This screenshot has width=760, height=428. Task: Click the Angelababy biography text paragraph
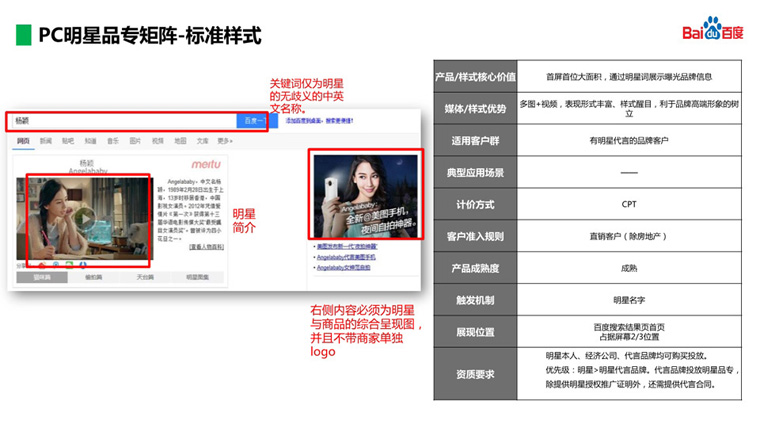pyautogui.click(x=190, y=210)
